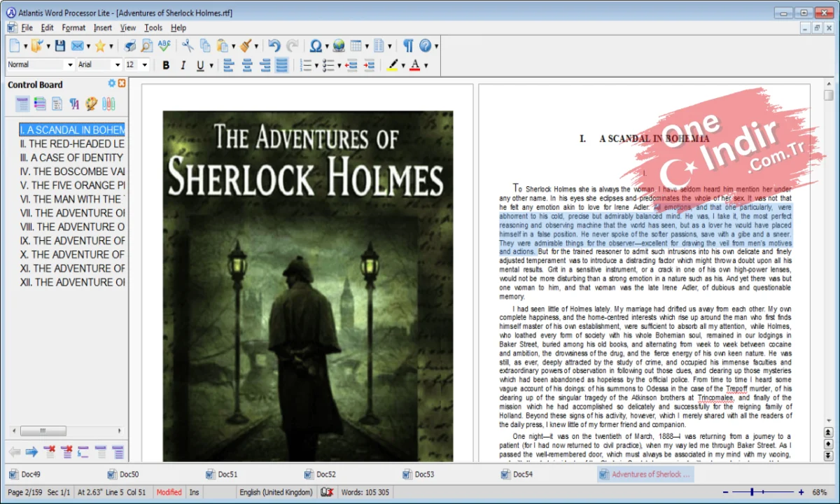Increase indent of the paragraph

pos(369,65)
